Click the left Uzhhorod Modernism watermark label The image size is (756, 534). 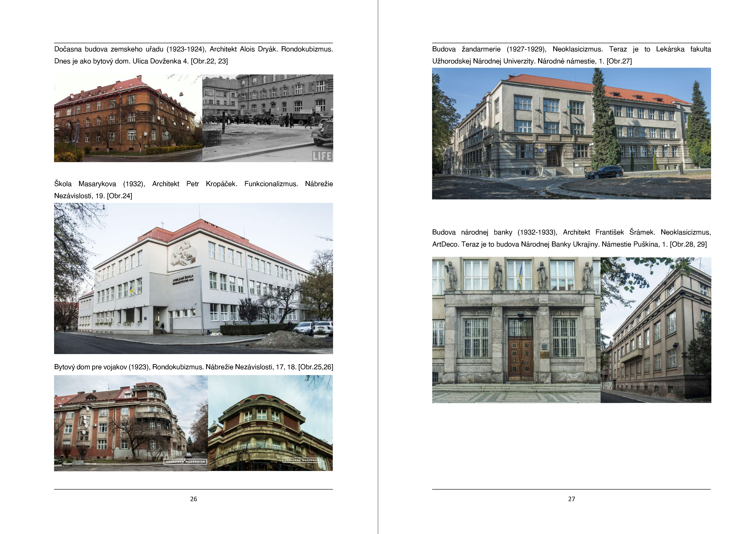(185, 461)
